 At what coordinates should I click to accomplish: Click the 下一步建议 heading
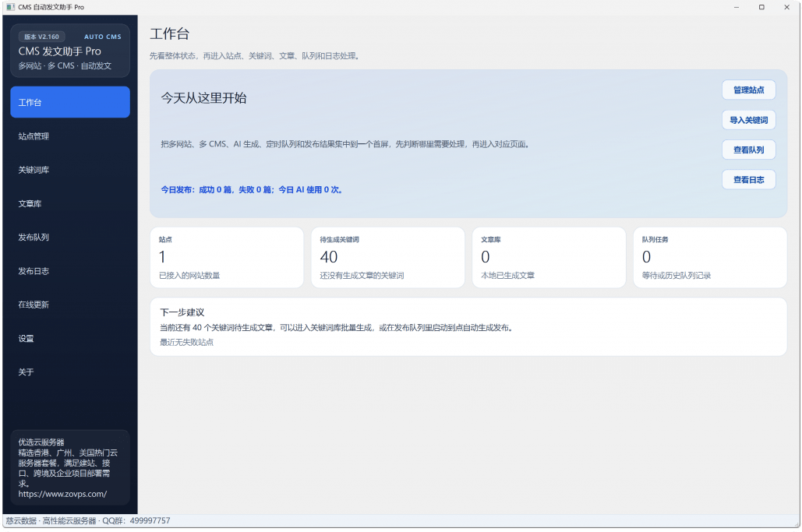(x=182, y=312)
